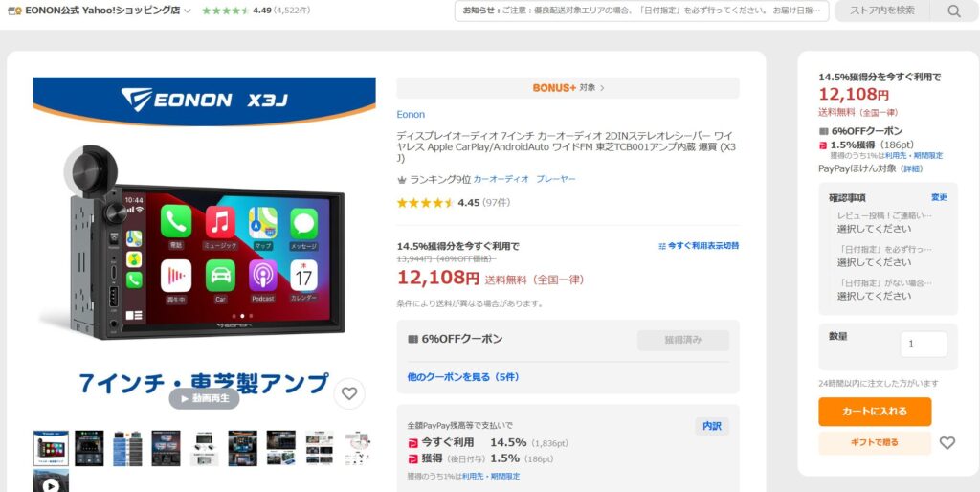Click the ギフトで贈る button
980x492 pixels.
pos(875,442)
